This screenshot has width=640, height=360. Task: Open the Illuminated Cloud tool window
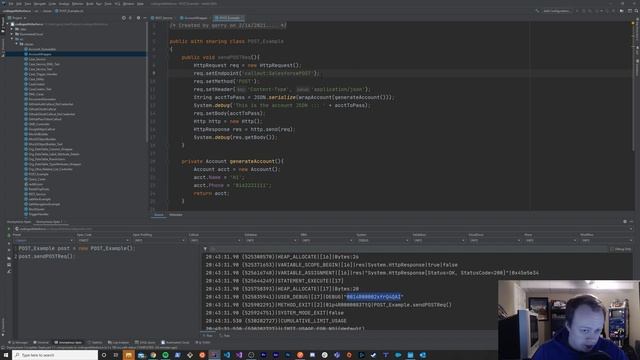tap(175, 342)
